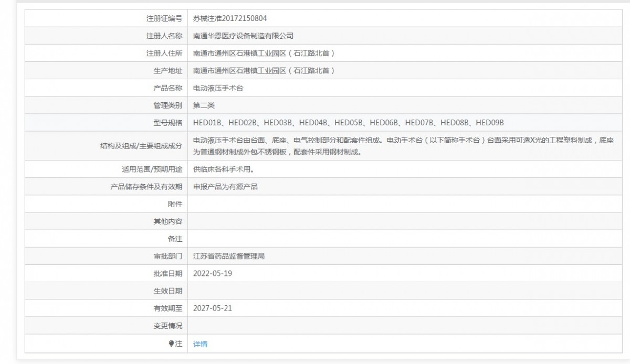Select approval date 2022-05-19
Screen dimensions: 630x364
pyautogui.click(x=213, y=273)
